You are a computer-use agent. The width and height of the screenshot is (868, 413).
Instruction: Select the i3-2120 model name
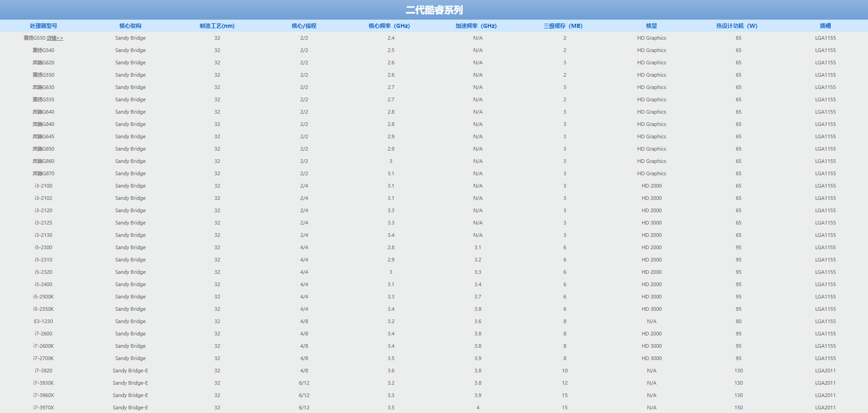(x=43, y=210)
